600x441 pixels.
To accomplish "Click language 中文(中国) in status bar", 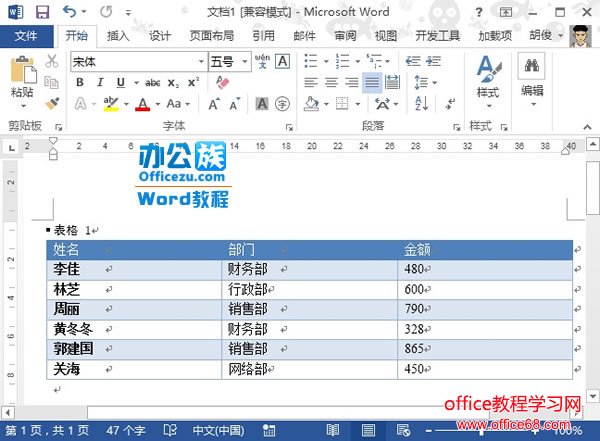I will coord(218,431).
